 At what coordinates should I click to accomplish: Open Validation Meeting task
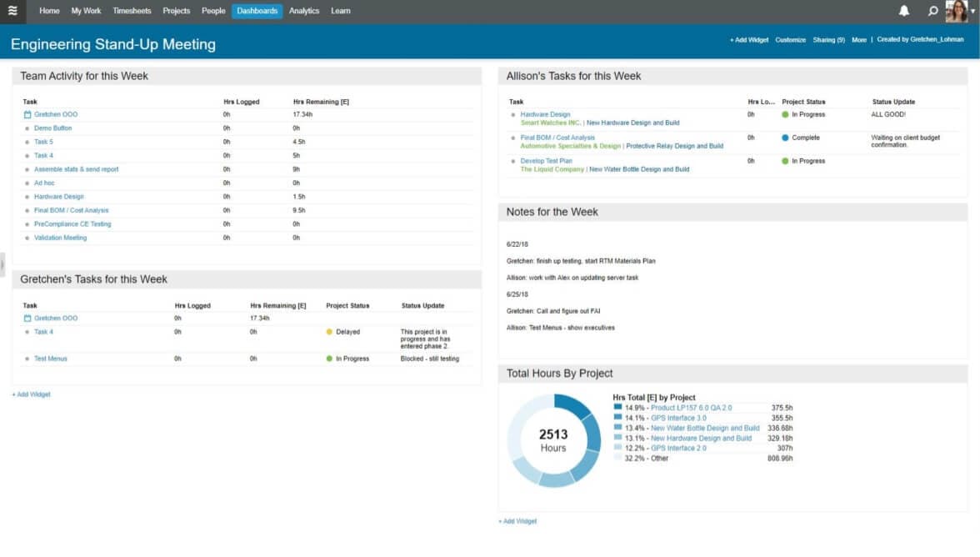point(60,238)
